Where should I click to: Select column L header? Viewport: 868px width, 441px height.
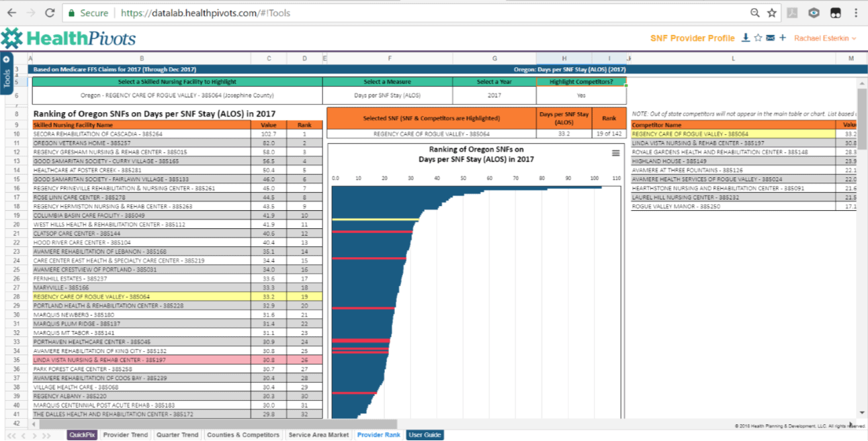733,59
